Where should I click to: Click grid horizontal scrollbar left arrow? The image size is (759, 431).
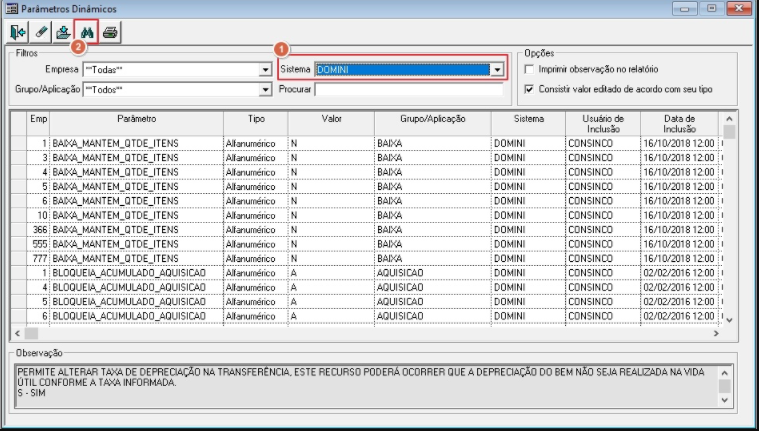(x=18, y=333)
